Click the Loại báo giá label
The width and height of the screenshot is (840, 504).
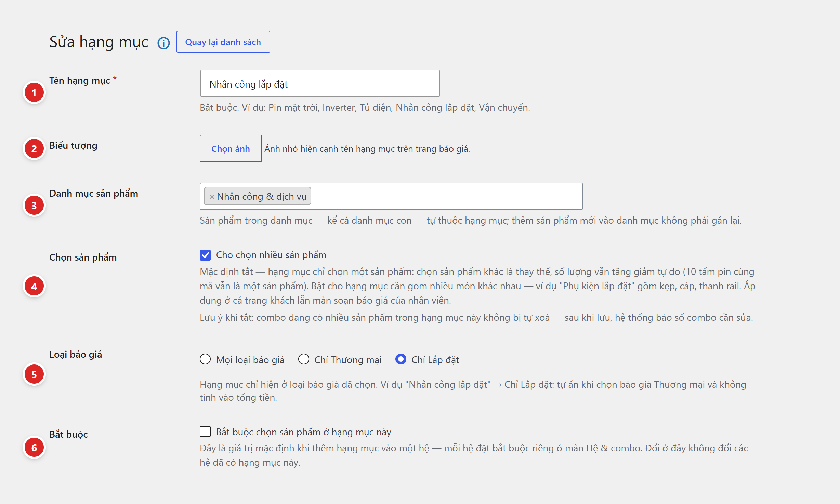coord(76,355)
